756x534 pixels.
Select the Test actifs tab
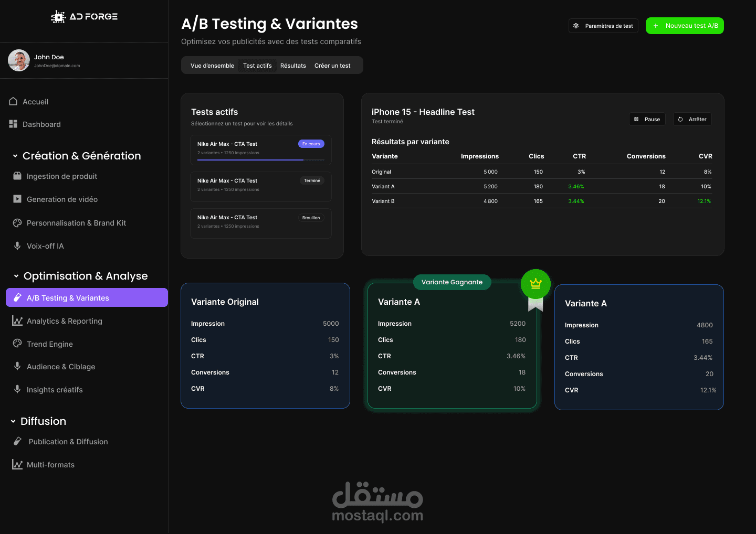point(257,66)
